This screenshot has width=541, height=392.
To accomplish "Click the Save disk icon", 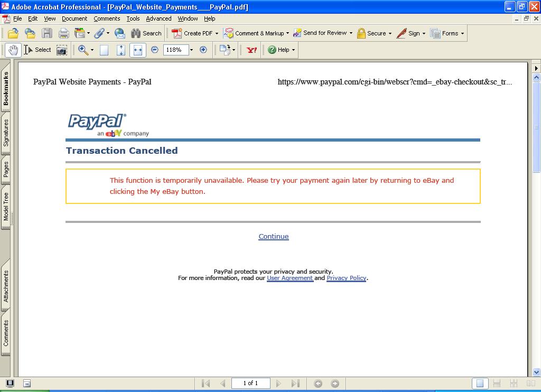I will point(47,33).
